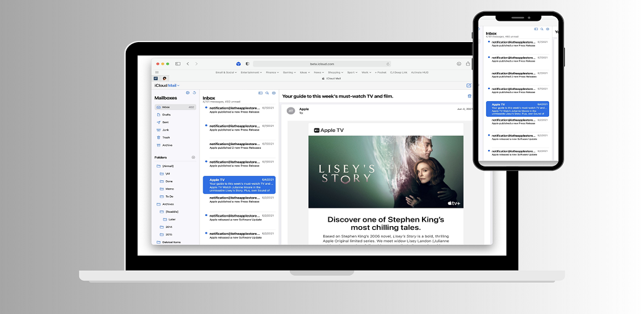The width and height of the screenshot is (644, 314).
Task: Compose a new message
Action: pos(469,85)
